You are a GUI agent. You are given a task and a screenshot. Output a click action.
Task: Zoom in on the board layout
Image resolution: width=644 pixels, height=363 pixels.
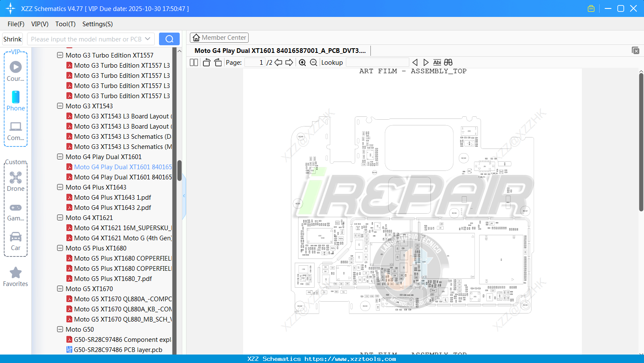(302, 62)
